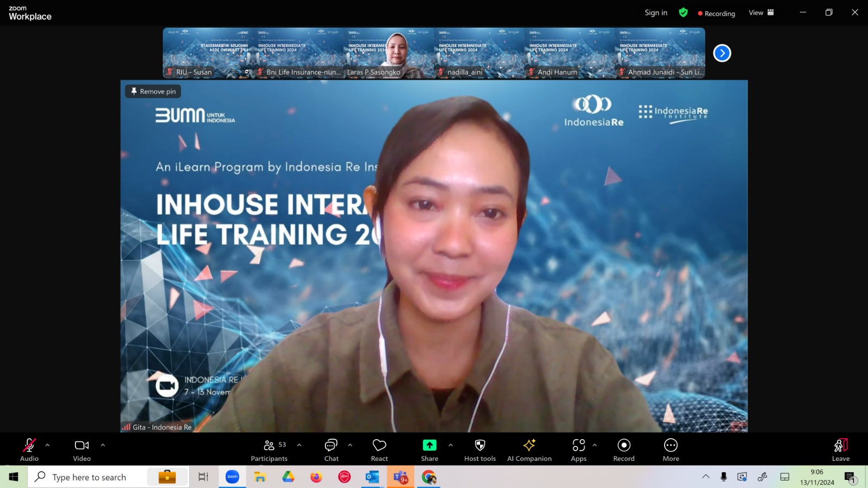Expand participants options arrow
Viewport: 868px width, 488px height.
click(x=299, y=445)
